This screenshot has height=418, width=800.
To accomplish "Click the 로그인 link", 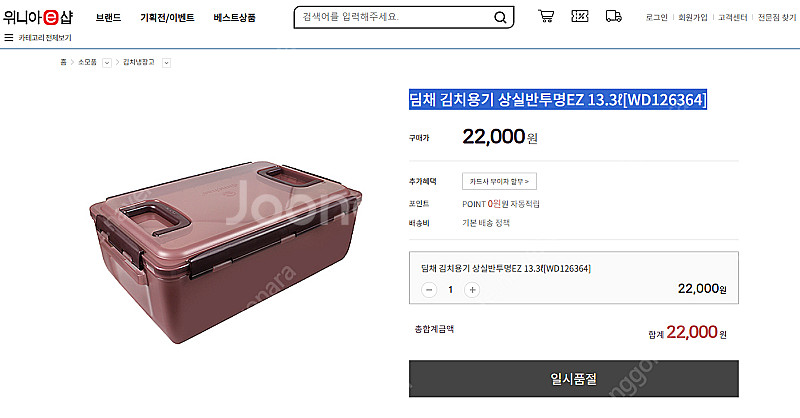I will [x=657, y=18].
